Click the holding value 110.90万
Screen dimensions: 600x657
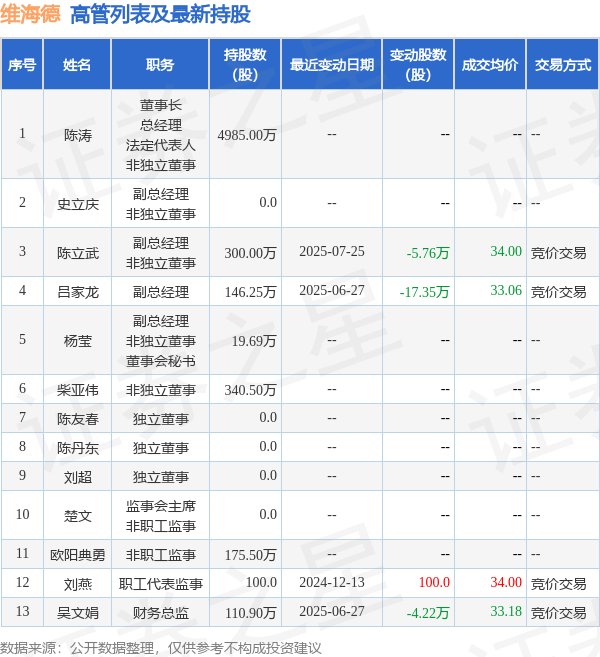[x=251, y=613]
